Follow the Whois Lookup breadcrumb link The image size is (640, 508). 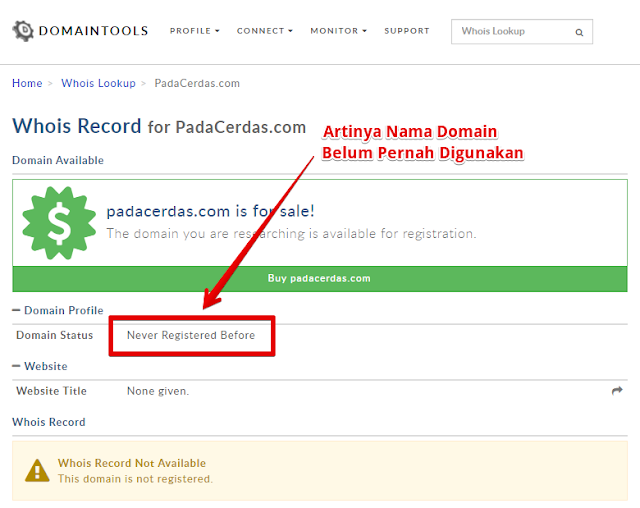98,83
